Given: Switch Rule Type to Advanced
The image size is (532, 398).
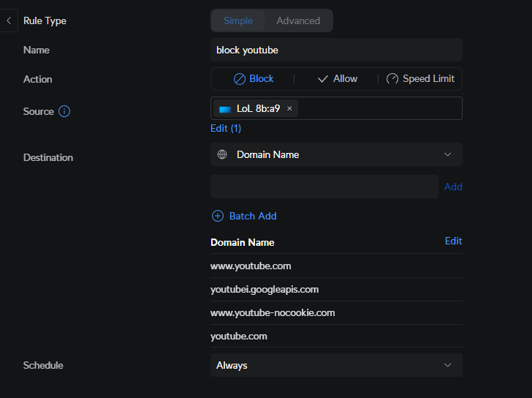Looking at the screenshot, I should (x=298, y=20).
